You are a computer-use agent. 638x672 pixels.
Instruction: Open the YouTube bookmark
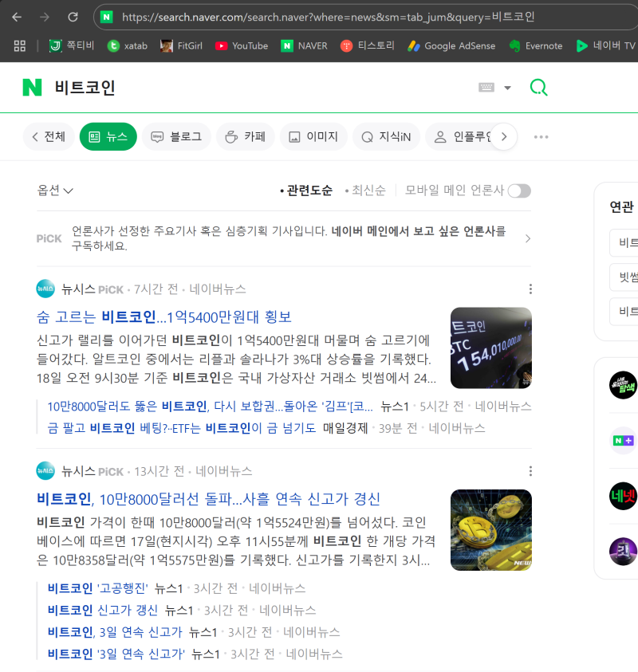[242, 46]
